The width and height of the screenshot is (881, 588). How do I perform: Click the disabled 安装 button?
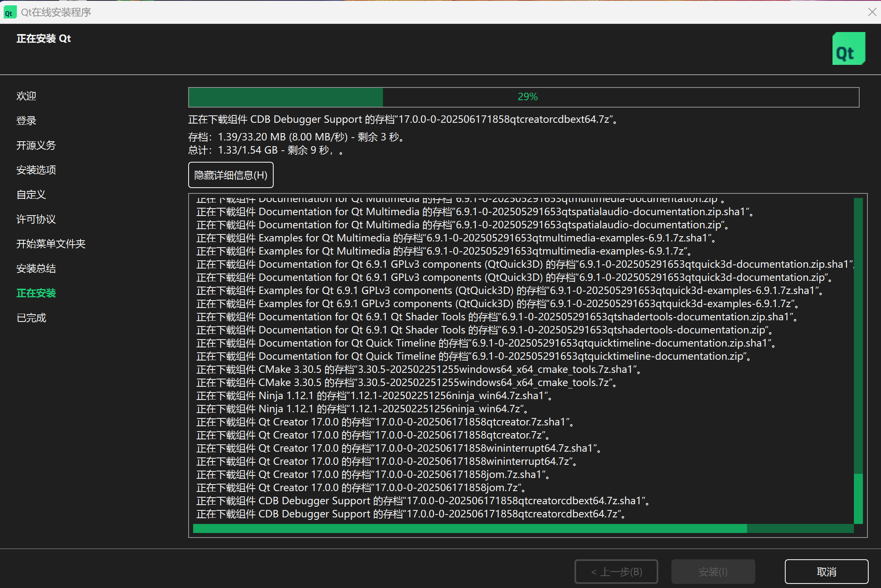[x=713, y=571]
